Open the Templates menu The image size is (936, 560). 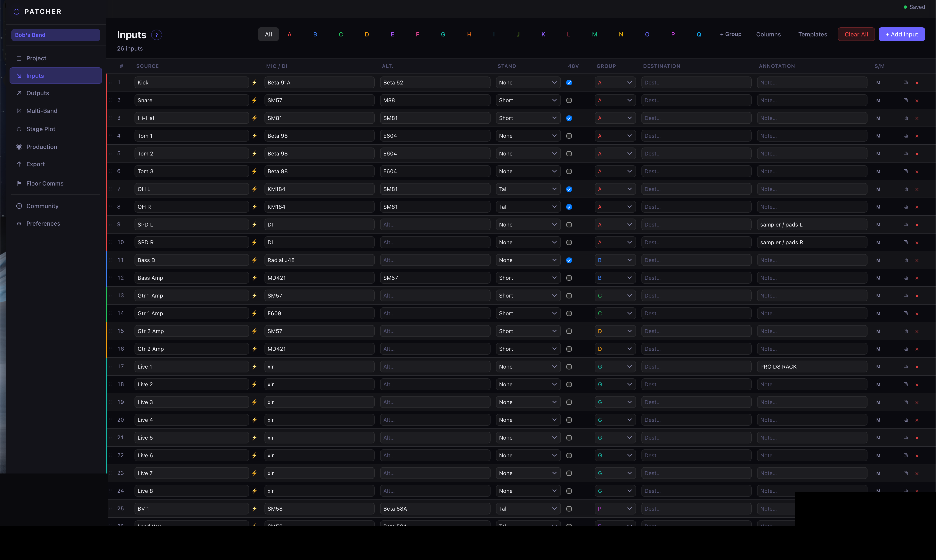click(x=812, y=34)
